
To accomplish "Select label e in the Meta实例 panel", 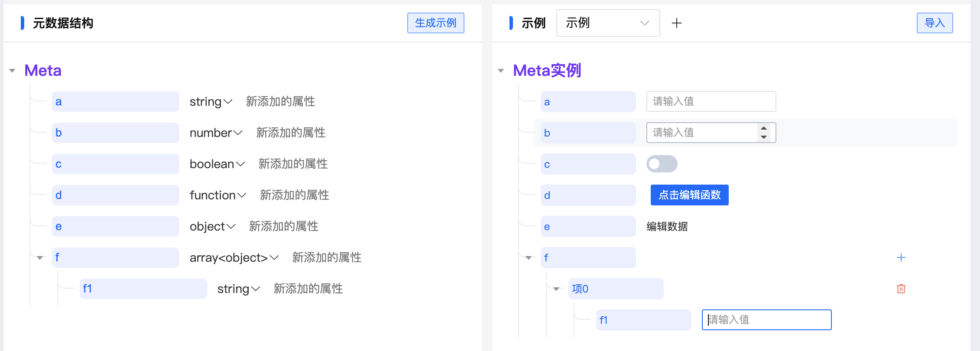I will tap(588, 227).
